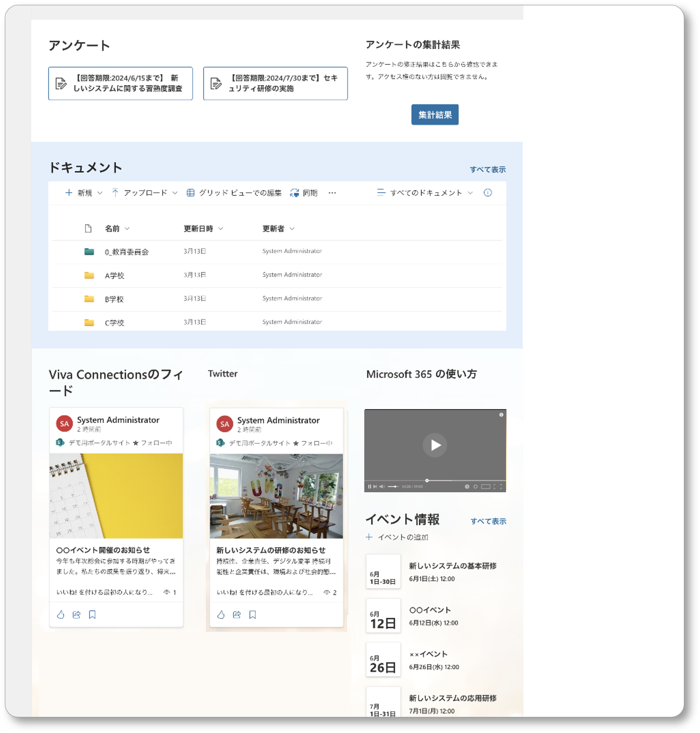Click the 6月 12日 date tile
The width and height of the screenshot is (700, 733).
point(383,616)
